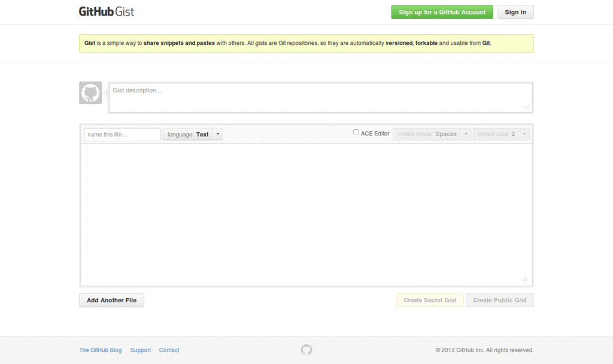613x364 pixels.
Task: Click the Sign in button
Action: [x=515, y=12]
